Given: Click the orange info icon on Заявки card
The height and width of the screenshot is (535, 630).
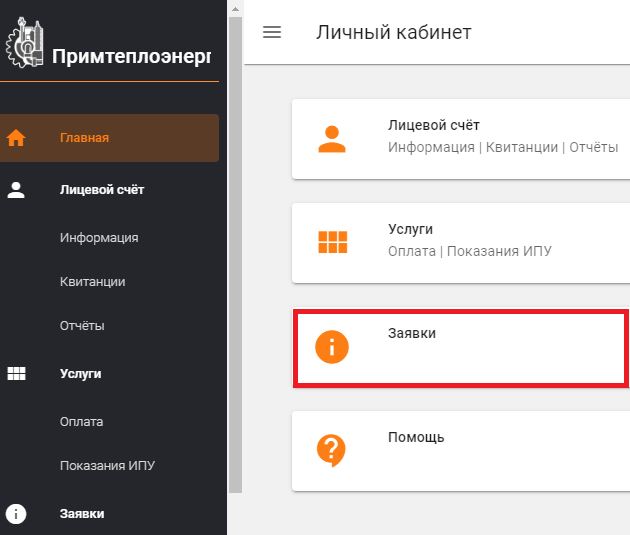Looking at the screenshot, I should [x=332, y=347].
